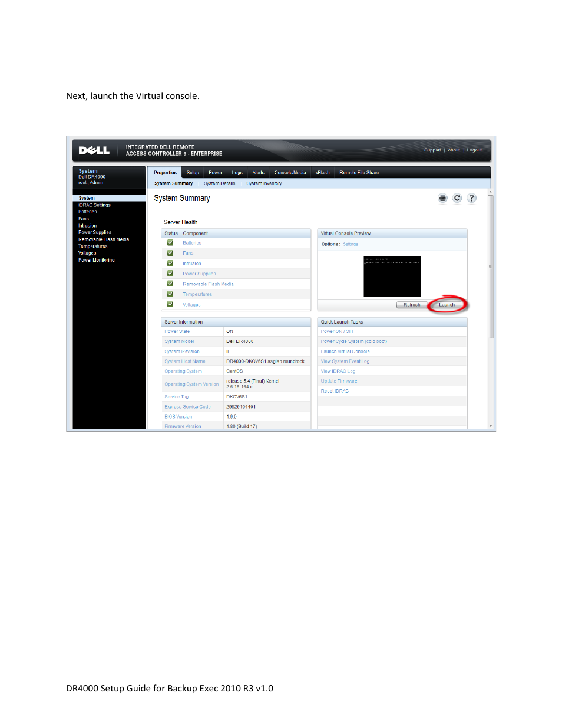This screenshot has width=562, height=728.
Task: Click the Launch virtual console button
Action: [447, 305]
